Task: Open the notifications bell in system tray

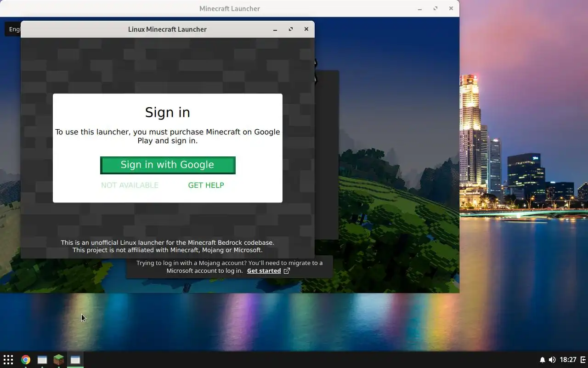Action: pos(542,360)
